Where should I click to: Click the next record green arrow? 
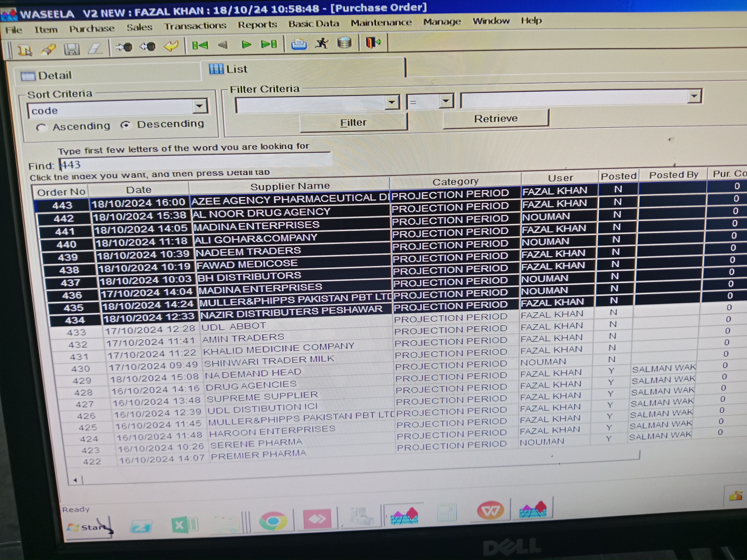coord(246,44)
